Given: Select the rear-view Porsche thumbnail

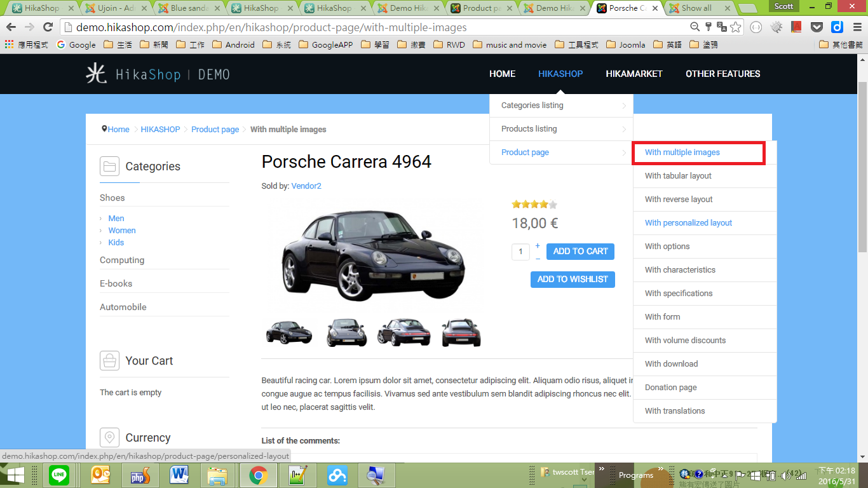Looking at the screenshot, I should coord(461,332).
